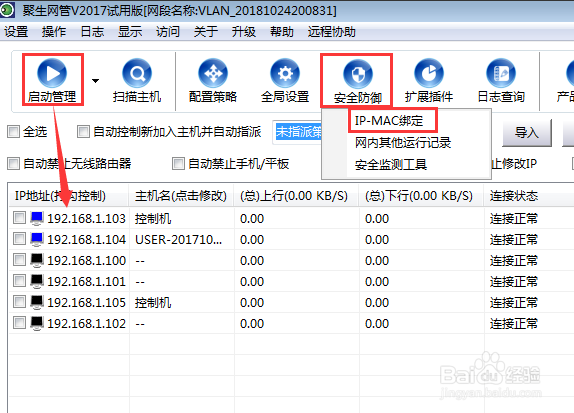Select the computer icon for 192.168.1.102
574x413 pixels.
point(37,323)
